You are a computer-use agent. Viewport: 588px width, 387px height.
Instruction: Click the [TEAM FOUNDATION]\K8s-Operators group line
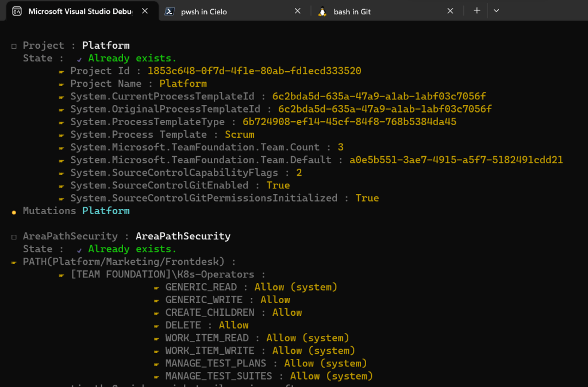tap(162, 274)
